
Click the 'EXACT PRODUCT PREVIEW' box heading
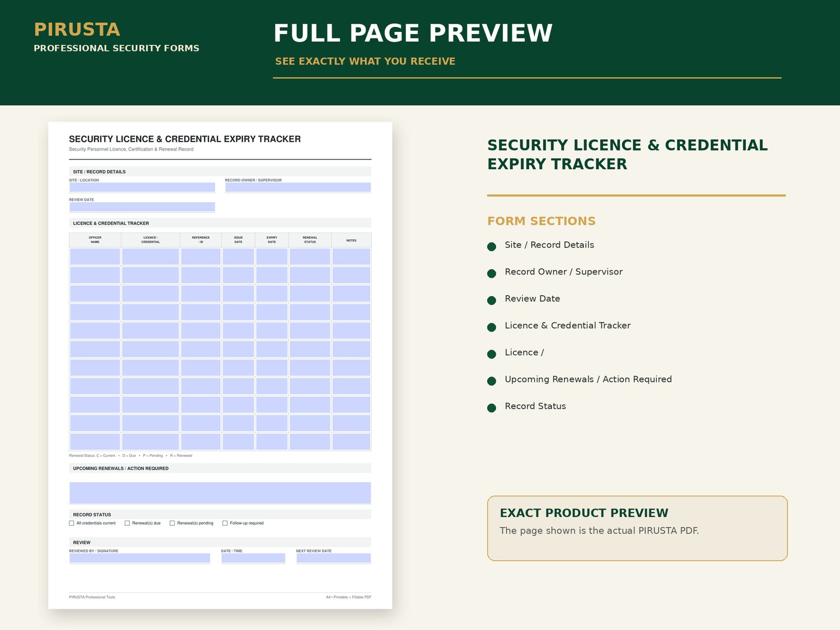584,513
